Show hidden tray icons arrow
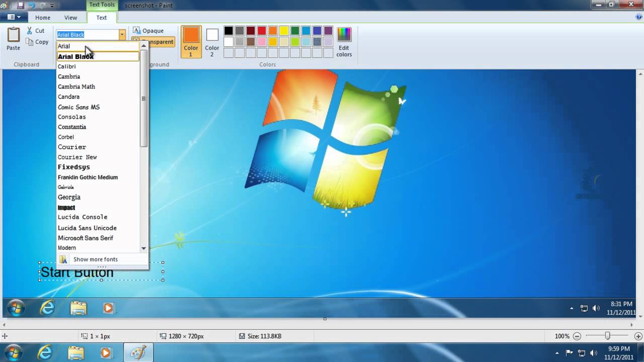Screen dimensions: 644x362 tap(556, 352)
